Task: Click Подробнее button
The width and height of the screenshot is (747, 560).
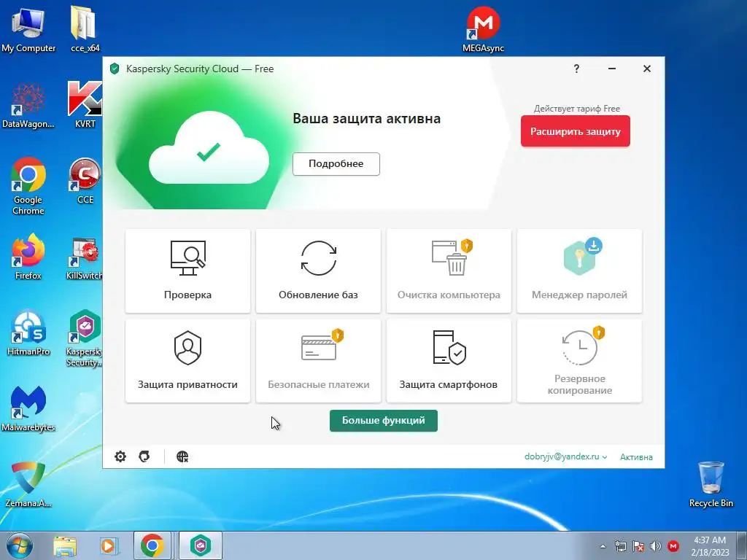Action: 336,164
